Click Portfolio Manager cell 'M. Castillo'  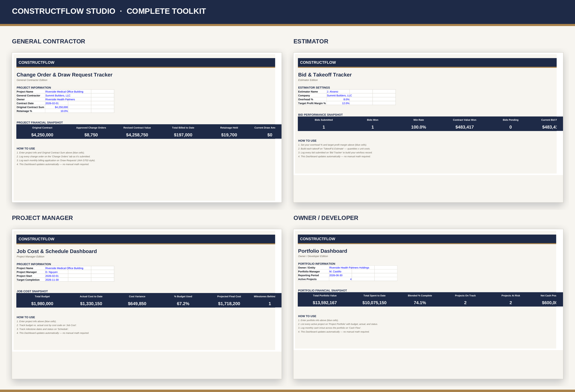click(340, 271)
